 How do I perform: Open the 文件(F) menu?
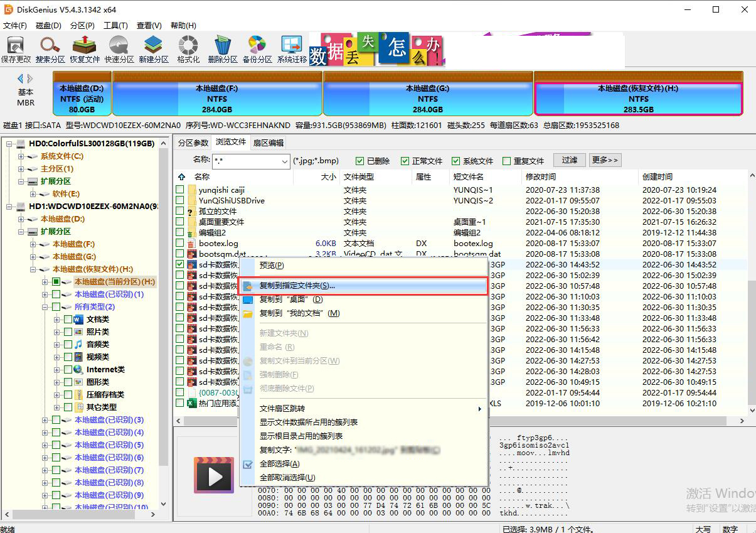pyautogui.click(x=15, y=26)
